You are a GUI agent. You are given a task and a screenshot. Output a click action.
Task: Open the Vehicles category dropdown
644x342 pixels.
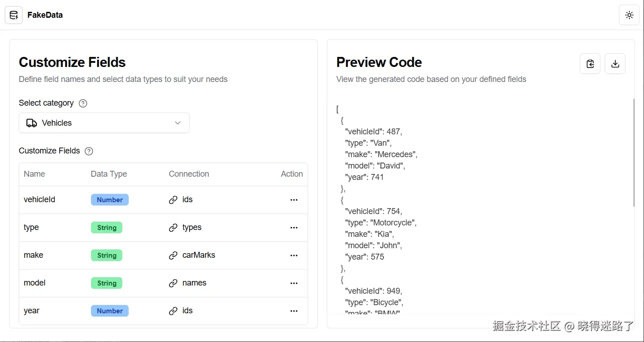click(104, 123)
